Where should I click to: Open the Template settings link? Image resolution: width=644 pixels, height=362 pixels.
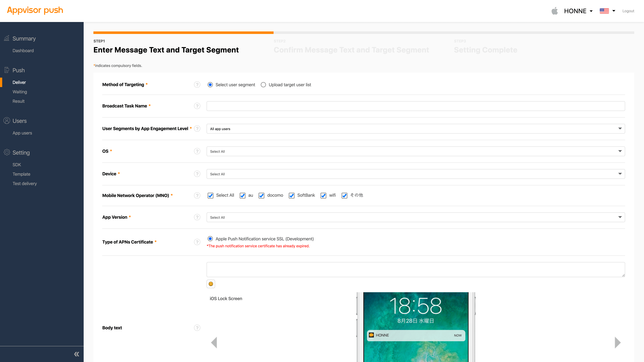point(21,174)
